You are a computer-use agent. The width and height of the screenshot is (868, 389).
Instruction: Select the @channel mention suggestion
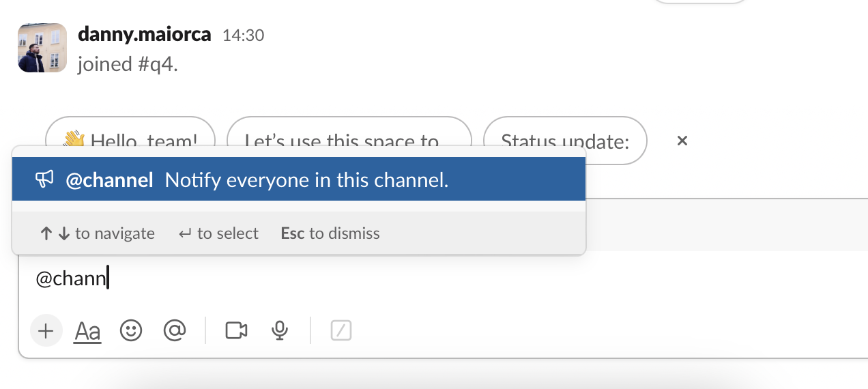pyautogui.click(x=299, y=179)
